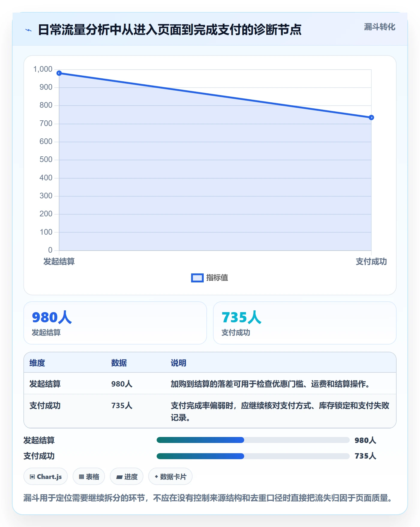Click the 表格 tag chip
This screenshot has height=527, width=420.
pos(89,477)
